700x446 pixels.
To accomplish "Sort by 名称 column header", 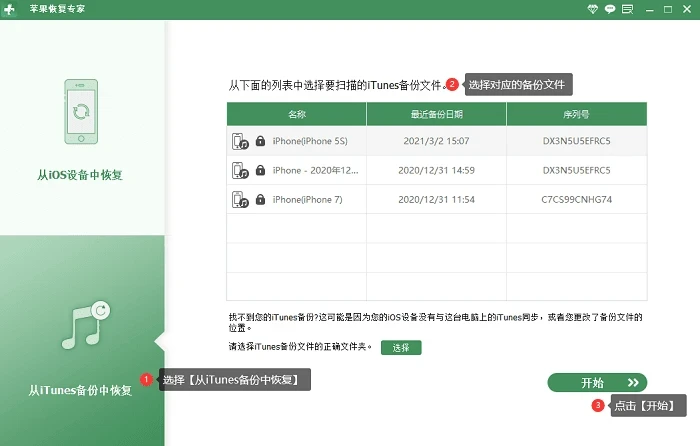I will pos(296,114).
